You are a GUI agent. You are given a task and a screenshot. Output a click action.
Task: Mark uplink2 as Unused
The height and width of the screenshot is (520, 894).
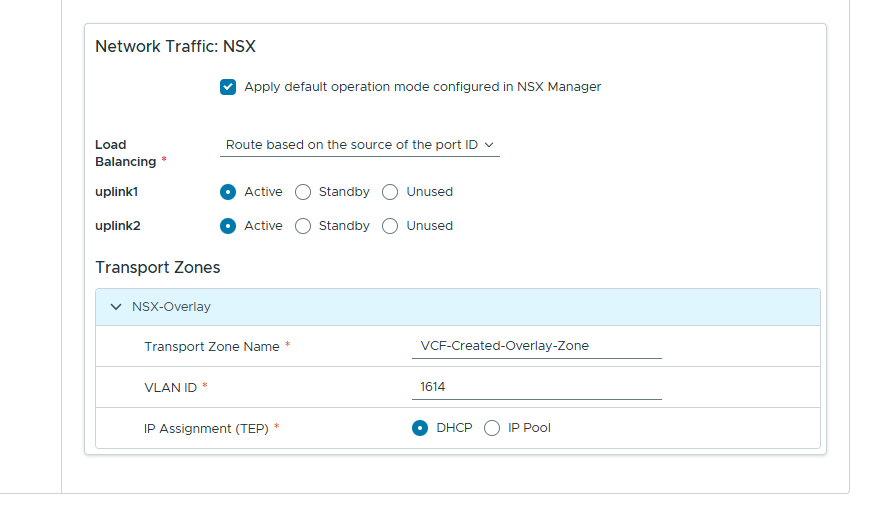pyautogui.click(x=390, y=226)
